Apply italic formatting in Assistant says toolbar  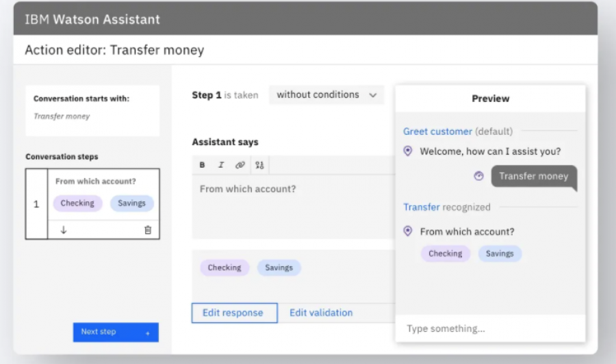click(221, 165)
